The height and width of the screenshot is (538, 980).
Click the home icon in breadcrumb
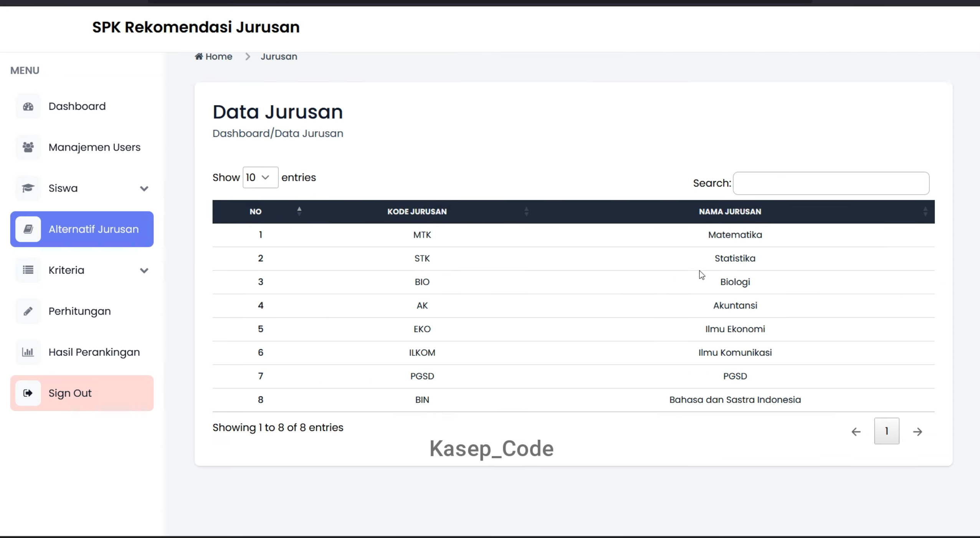(199, 56)
